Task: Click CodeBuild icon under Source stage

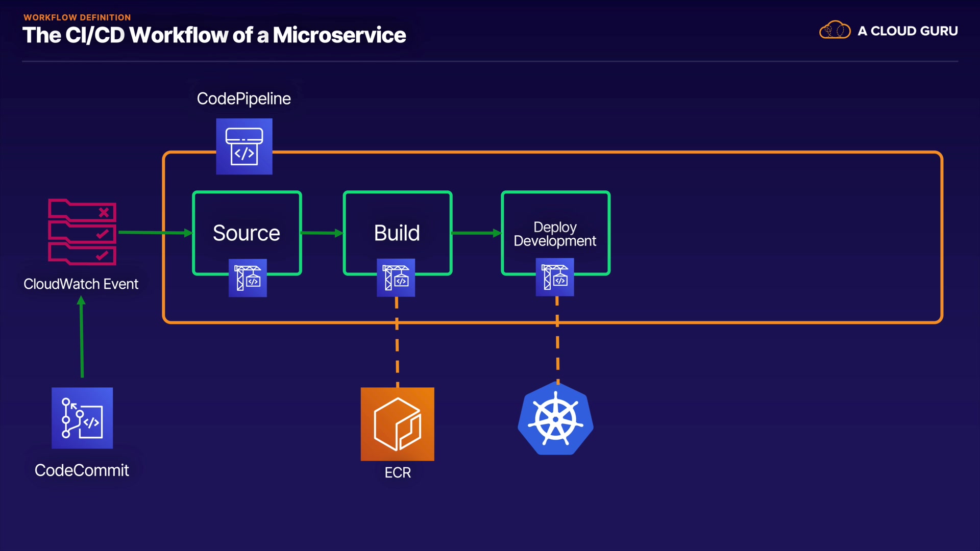Action: (x=248, y=278)
